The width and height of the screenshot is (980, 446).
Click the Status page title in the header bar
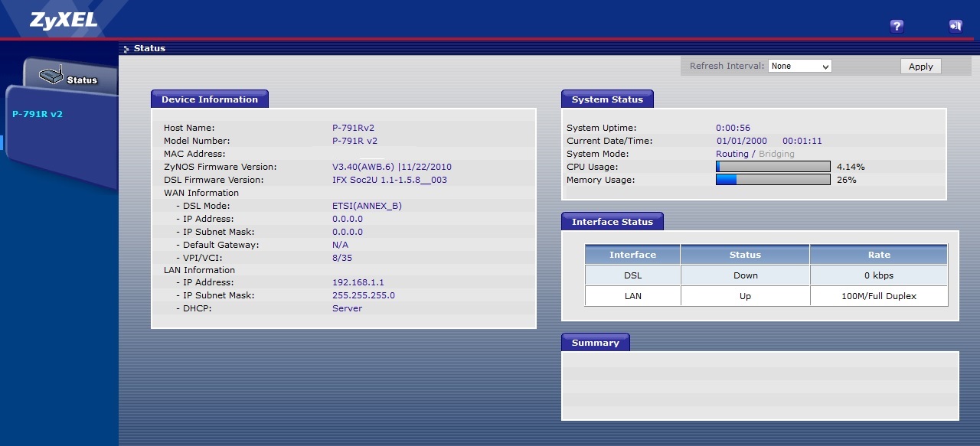point(149,48)
